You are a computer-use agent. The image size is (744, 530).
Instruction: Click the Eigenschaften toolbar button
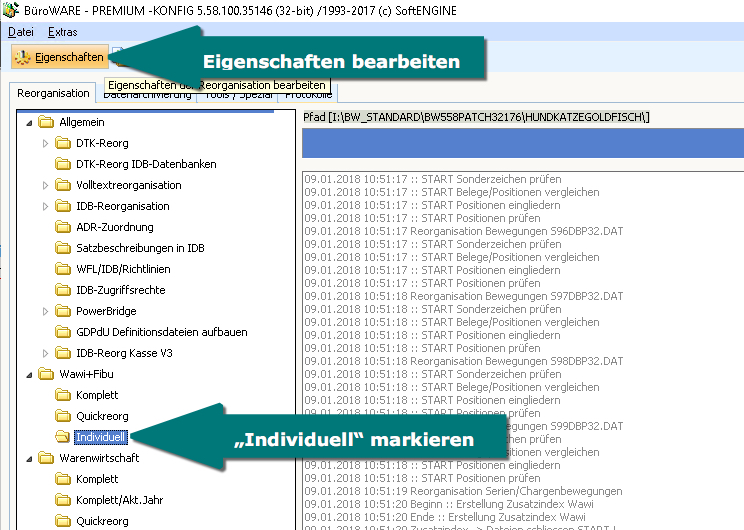[58, 57]
